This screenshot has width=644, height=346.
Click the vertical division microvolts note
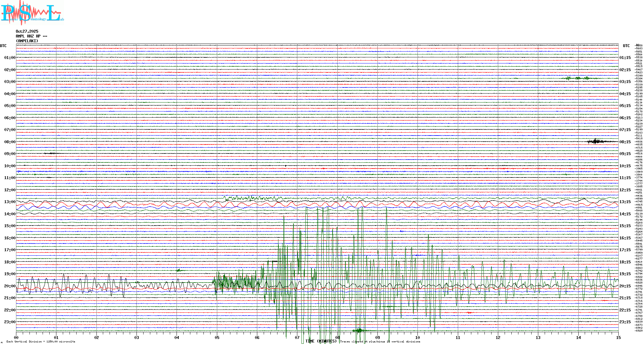coord(41,342)
